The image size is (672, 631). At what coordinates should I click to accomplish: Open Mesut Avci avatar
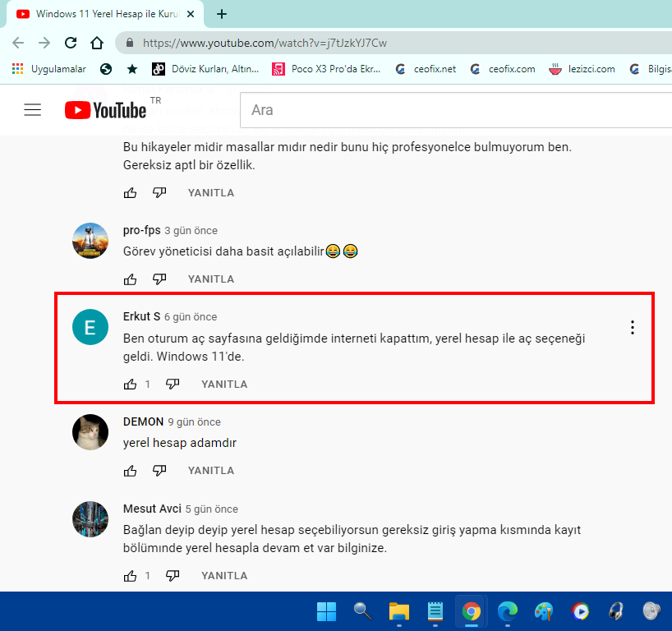(90, 519)
